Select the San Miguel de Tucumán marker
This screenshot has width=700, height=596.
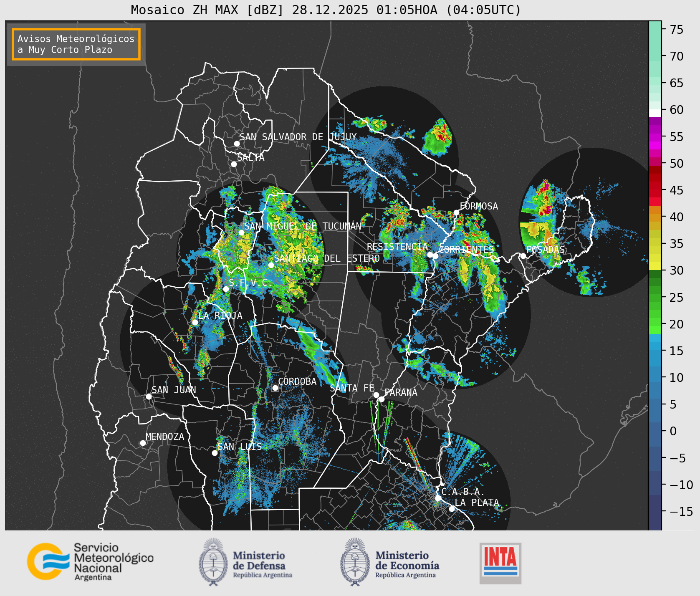[241, 232]
